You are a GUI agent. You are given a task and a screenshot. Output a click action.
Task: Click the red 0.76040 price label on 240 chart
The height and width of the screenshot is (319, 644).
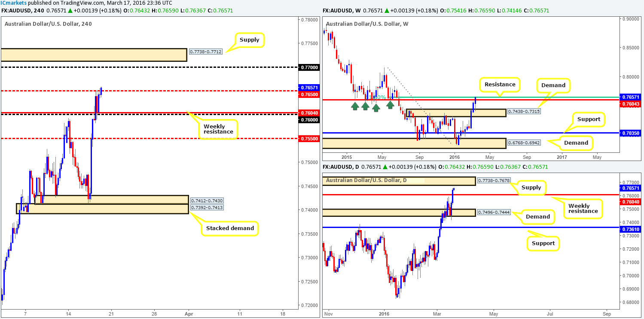tap(309, 113)
